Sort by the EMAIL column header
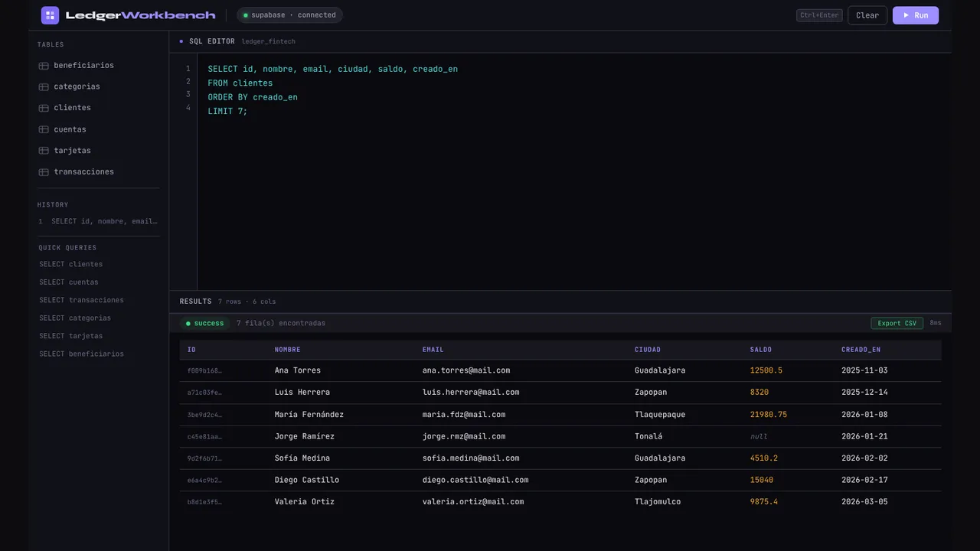This screenshot has height=551, width=980. click(x=433, y=350)
